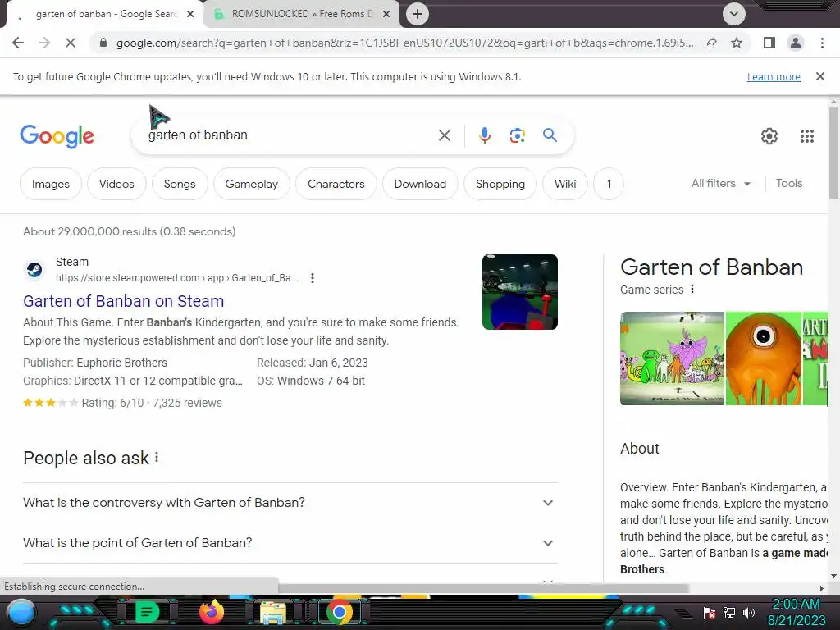Image resolution: width=840 pixels, height=630 pixels.
Task: Filter results by Characters
Action: tap(336, 184)
